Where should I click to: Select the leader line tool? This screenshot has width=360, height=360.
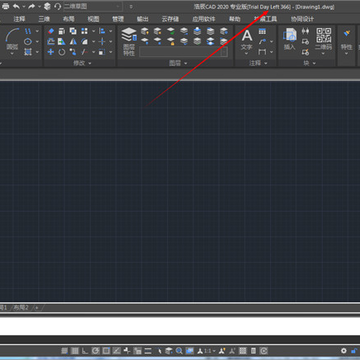pyautogui.click(x=262, y=42)
